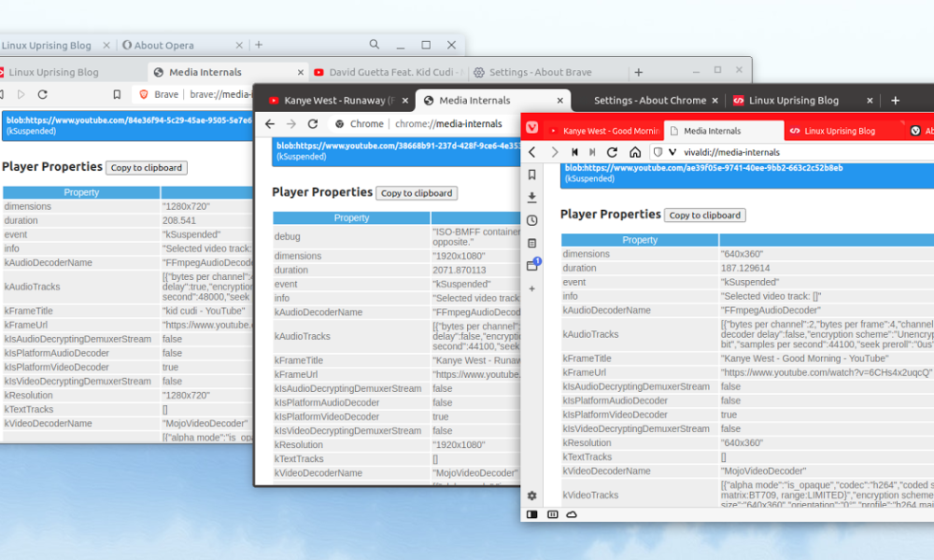Click the kFrameUrl value in the Vivaldi table
The image size is (934, 560).
point(827,372)
